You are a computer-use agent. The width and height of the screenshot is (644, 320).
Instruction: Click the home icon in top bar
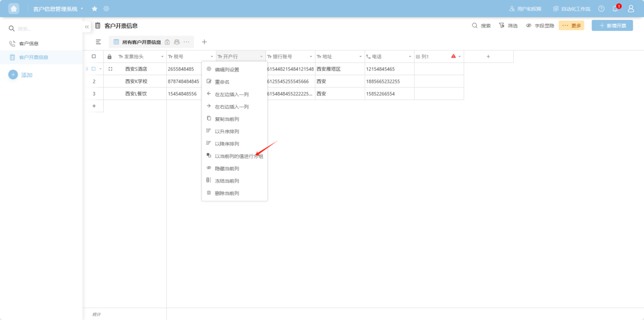point(14,9)
